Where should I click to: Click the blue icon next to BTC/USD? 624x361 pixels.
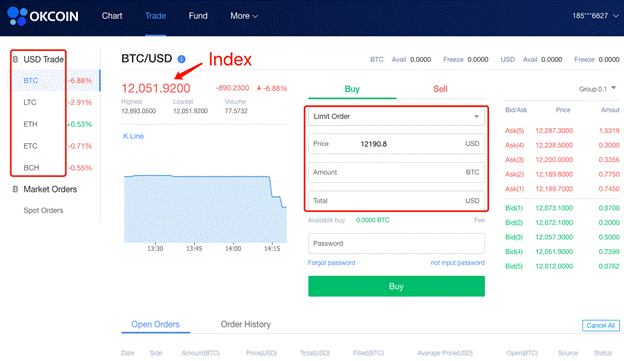pyautogui.click(x=181, y=59)
